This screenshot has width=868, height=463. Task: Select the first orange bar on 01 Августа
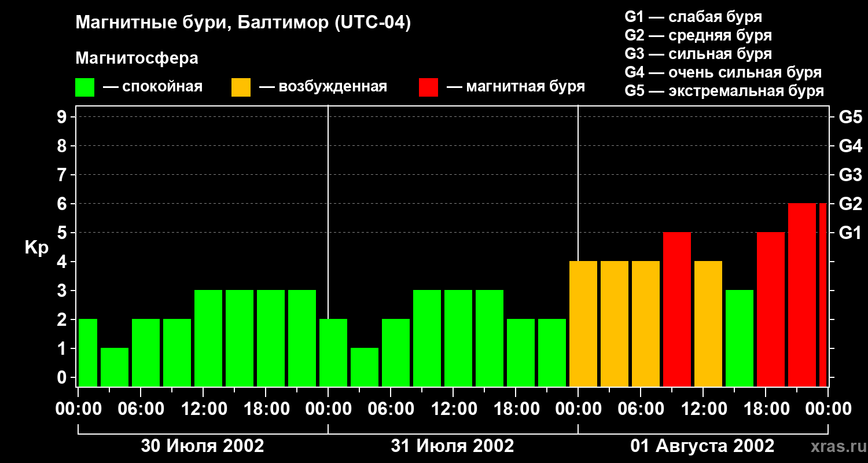pos(583,324)
